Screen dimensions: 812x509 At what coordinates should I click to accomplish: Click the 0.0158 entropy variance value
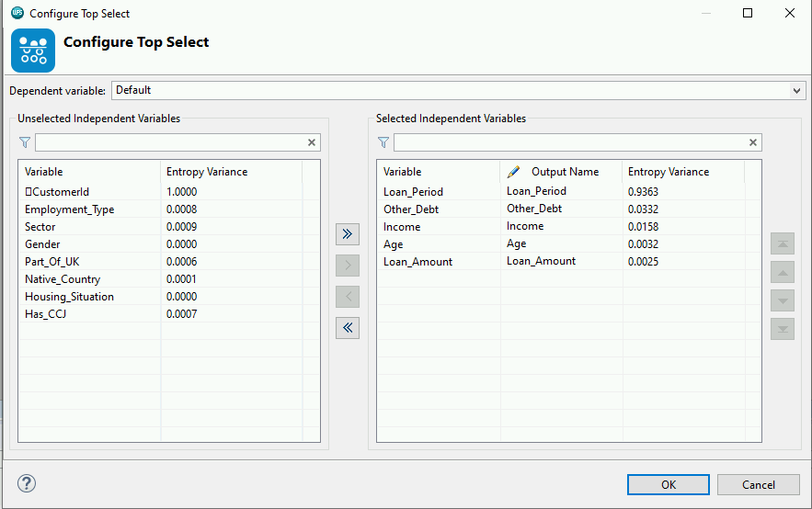643,227
